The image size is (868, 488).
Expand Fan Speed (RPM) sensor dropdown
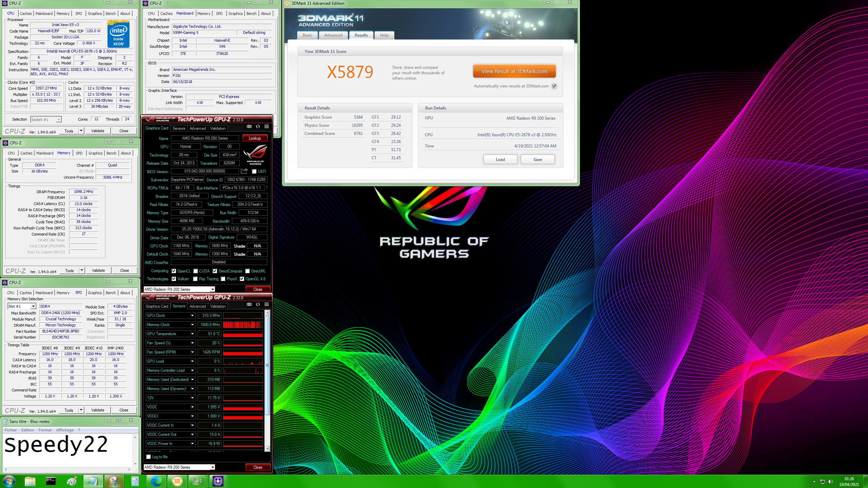(x=192, y=352)
